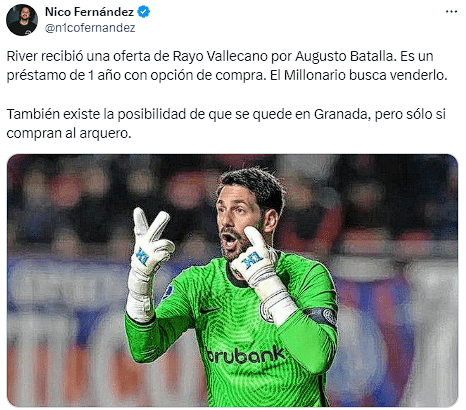Viewport: 466px width, 410px height.
Task: Select the word 'Granada' in the tweet
Action: click(x=342, y=114)
